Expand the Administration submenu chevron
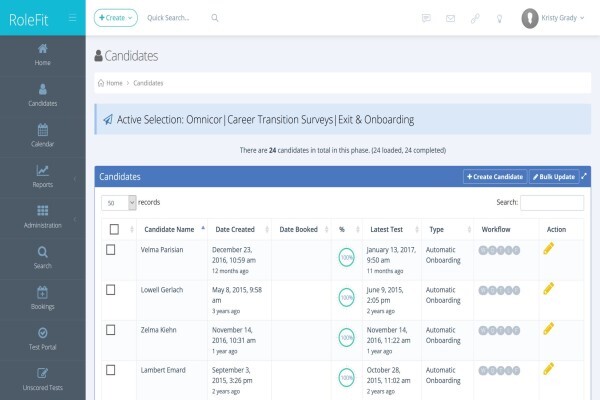 pyautogui.click(x=75, y=219)
